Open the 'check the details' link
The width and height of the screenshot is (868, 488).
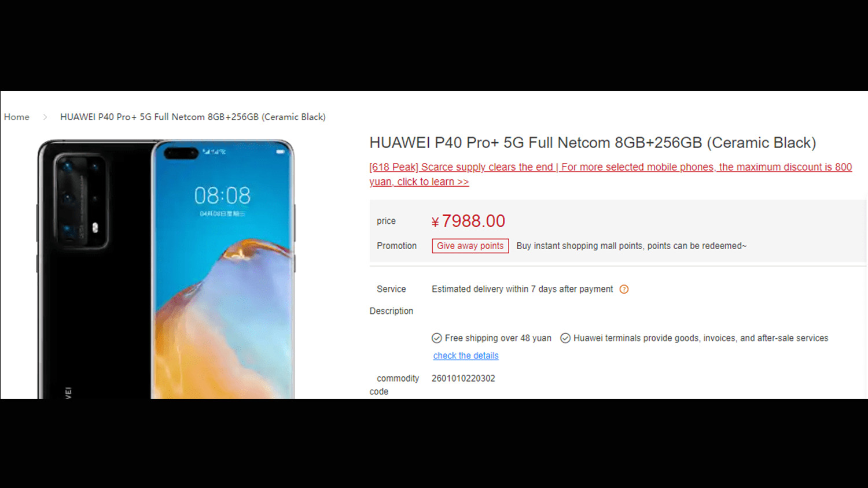466,356
